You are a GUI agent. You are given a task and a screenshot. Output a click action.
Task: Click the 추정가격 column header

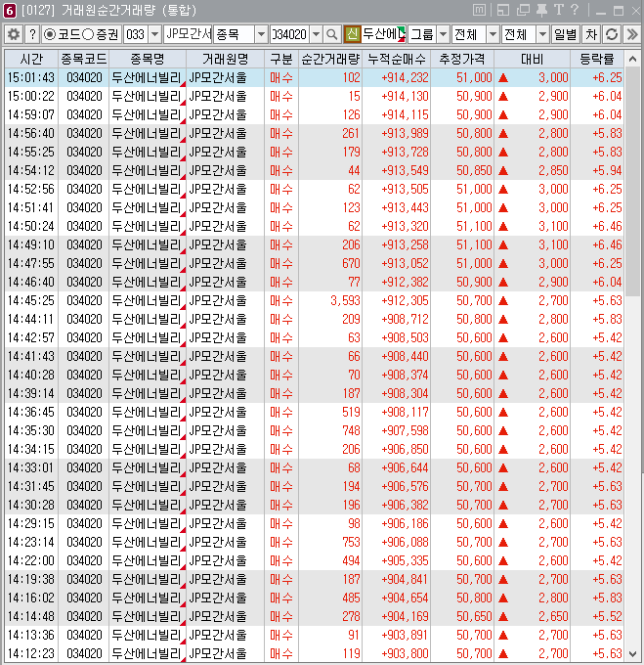click(x=462, y=59)
